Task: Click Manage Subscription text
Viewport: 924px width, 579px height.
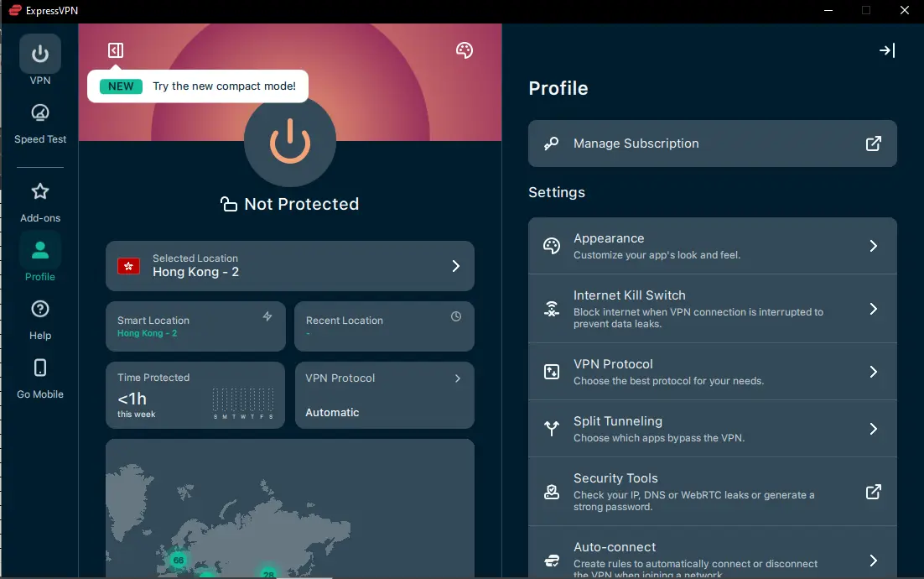Action: coord(636,143)
